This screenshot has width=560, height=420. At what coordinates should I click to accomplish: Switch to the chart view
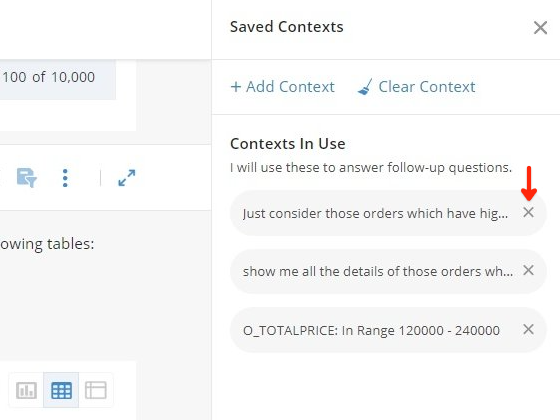click(x=26, y=390)
